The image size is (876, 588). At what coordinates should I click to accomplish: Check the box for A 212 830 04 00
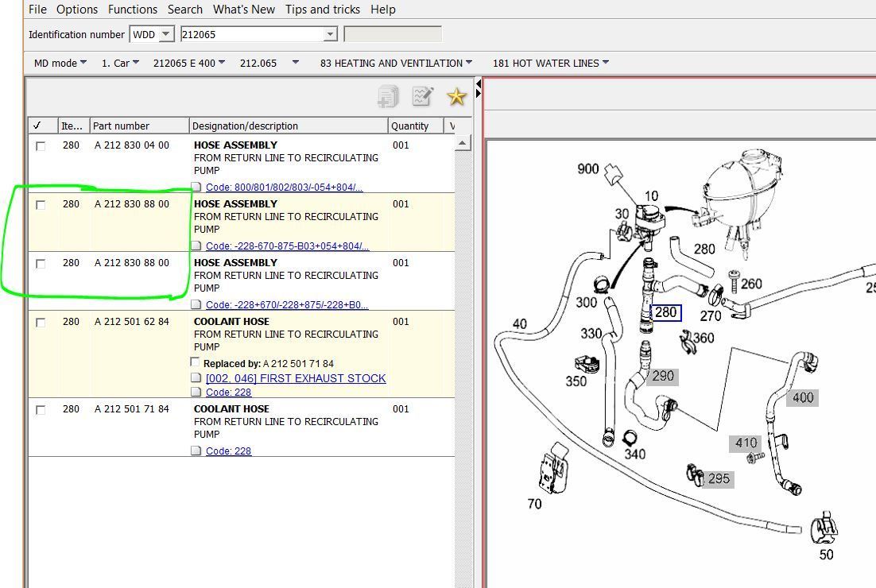click(x=41, y=146)
